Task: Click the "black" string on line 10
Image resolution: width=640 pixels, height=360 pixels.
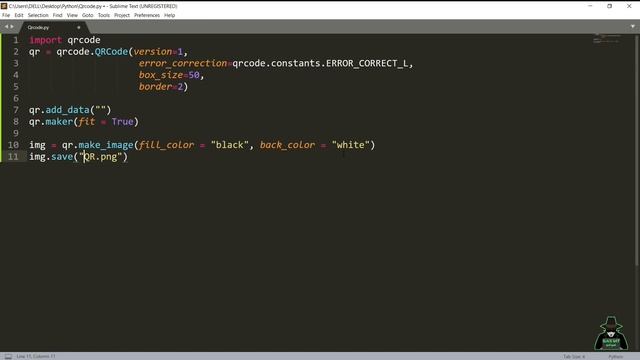Action: pos(229,145)
